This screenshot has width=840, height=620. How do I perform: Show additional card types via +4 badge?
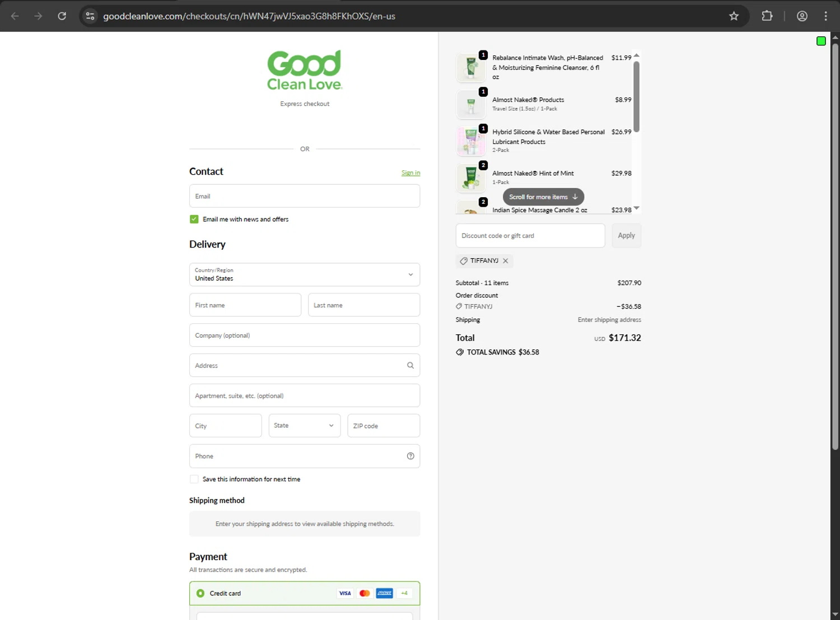click(x=404, y=593)
